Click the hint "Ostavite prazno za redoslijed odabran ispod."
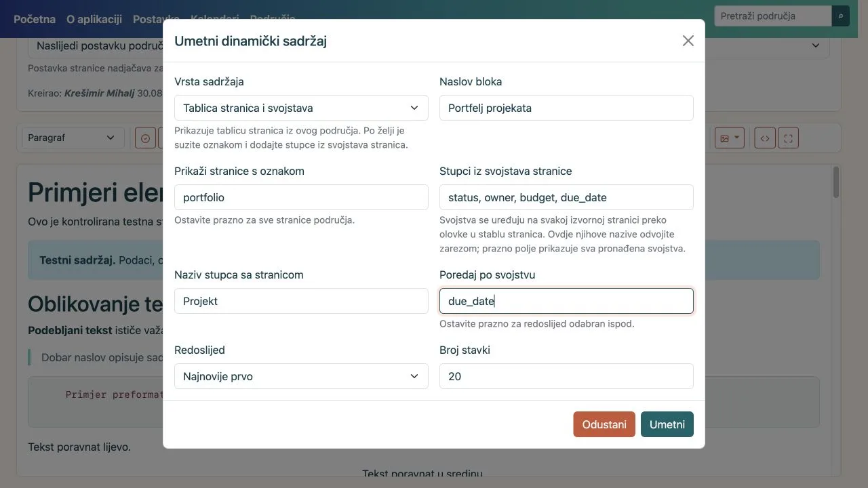This screenshot has width=868, height=488. coord(537,323)
